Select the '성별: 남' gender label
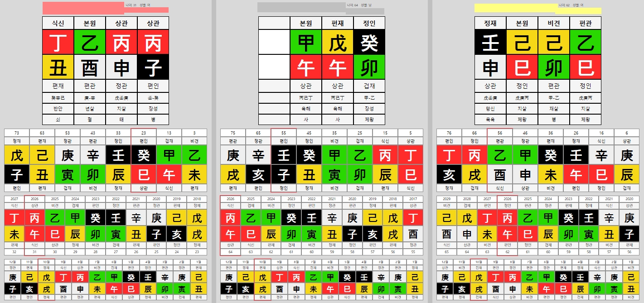 point(367,5)
